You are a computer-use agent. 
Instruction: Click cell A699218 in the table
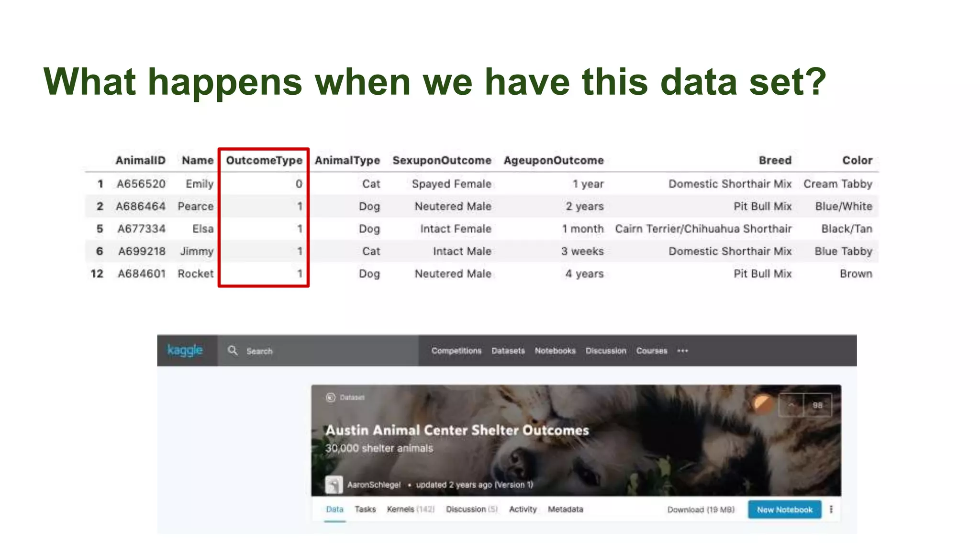142,251
